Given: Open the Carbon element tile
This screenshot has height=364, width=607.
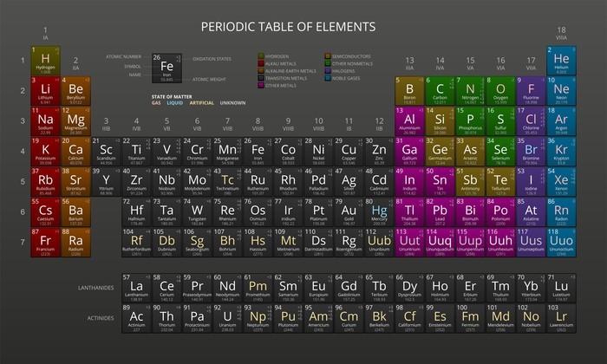Looking at the screenshot, I should tap(440, 92).
